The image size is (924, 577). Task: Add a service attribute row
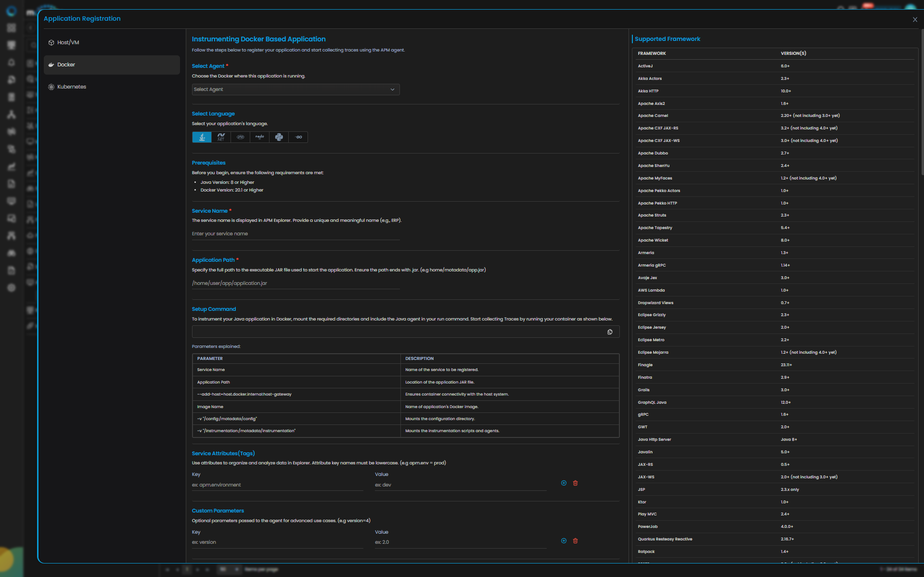tap(564, 483)
